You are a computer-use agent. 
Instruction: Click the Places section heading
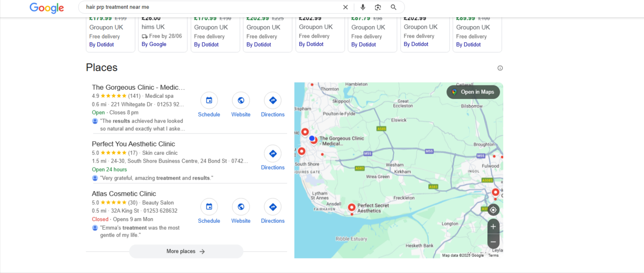[x=102, y=68]
